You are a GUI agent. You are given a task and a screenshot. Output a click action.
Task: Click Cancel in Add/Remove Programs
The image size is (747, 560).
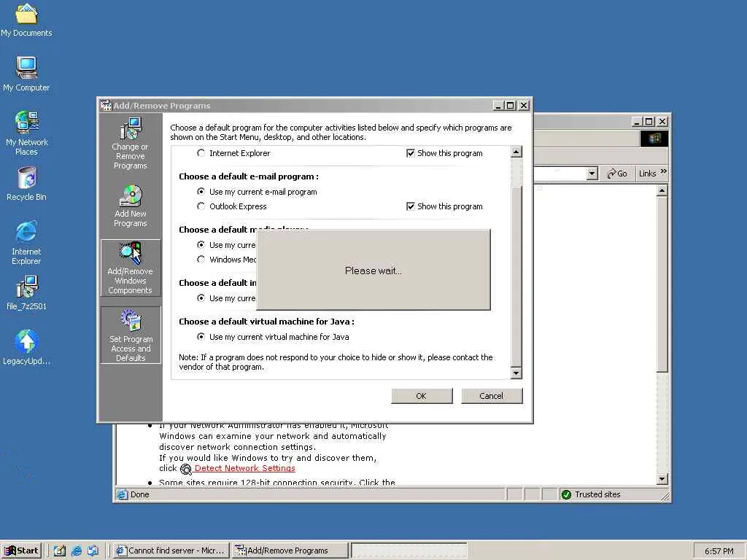point(491,396)
